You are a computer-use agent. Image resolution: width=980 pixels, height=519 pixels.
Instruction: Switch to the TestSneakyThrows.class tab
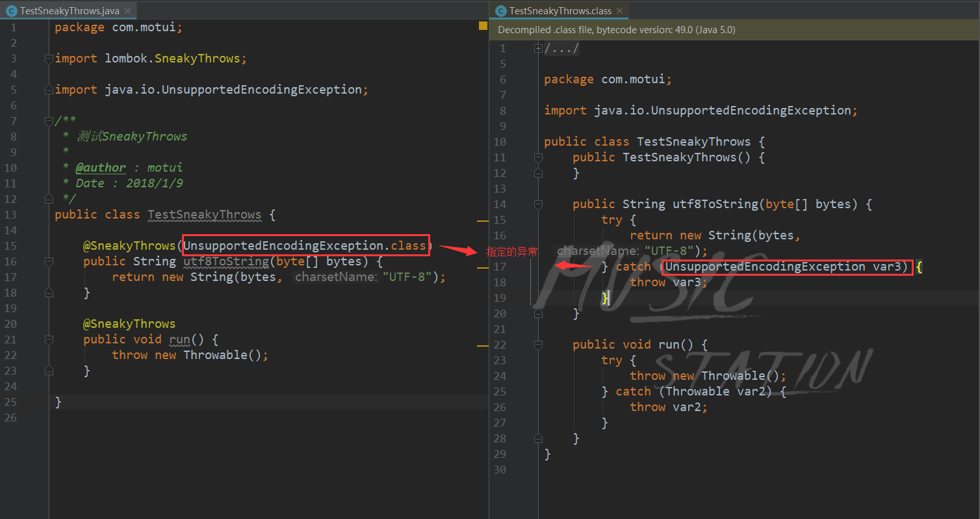(559, 10)
